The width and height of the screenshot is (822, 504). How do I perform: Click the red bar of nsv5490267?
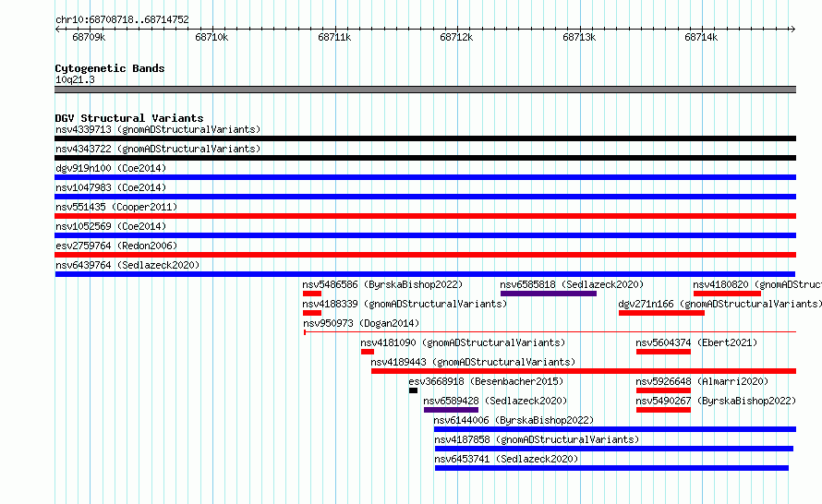663,410
